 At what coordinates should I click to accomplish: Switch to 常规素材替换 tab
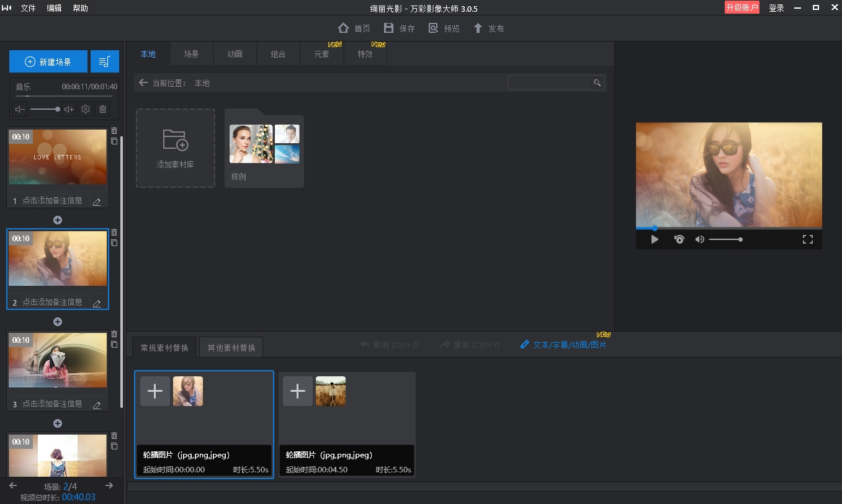coord(164,347)
